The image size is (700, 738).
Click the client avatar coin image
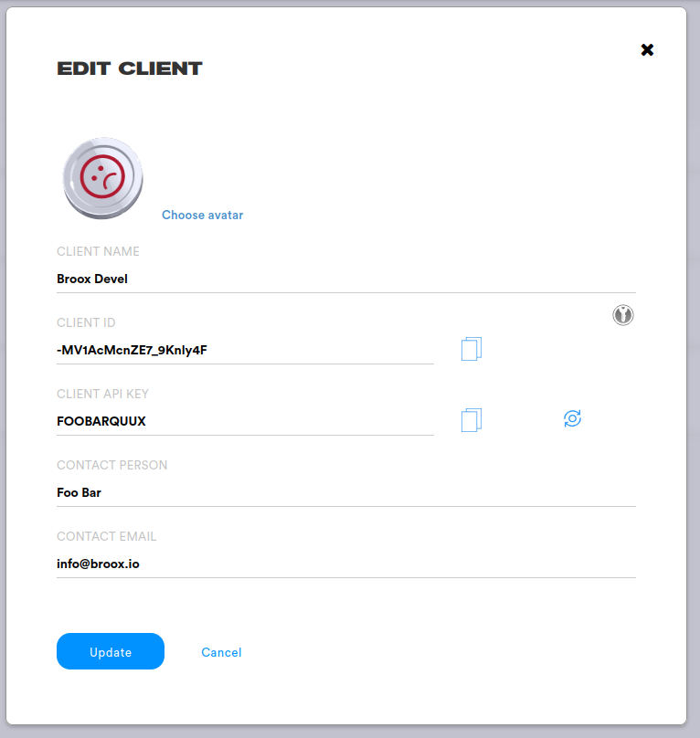102,178
